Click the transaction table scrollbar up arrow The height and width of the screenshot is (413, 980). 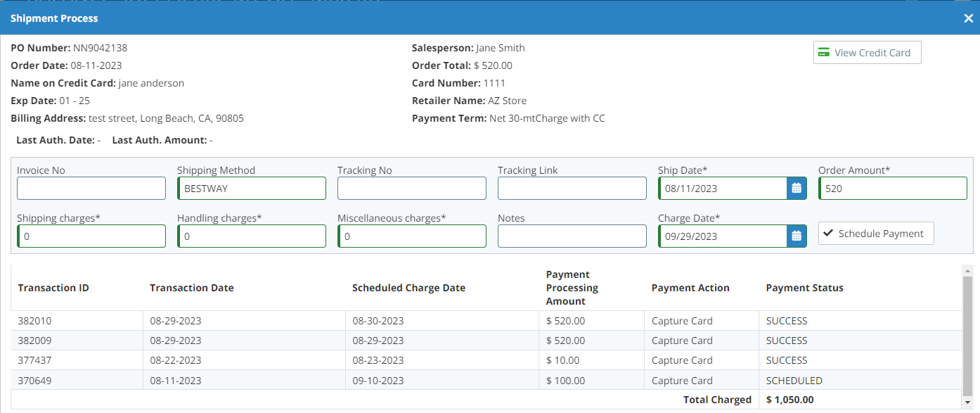(967, 271)
